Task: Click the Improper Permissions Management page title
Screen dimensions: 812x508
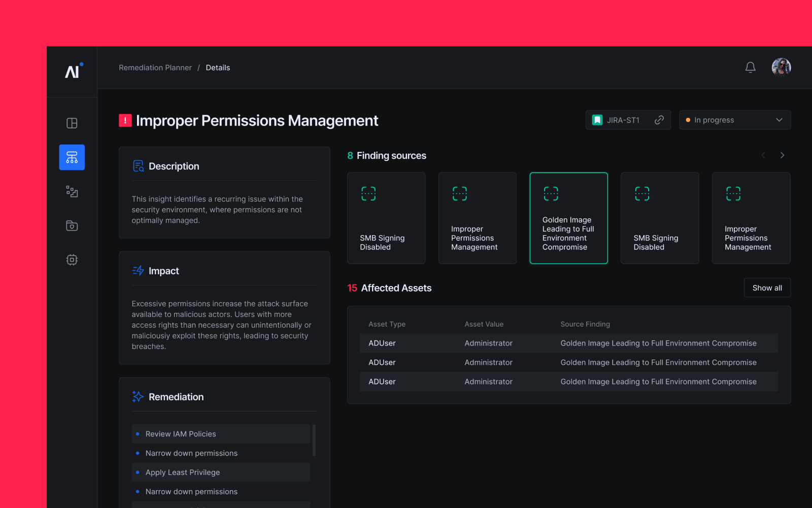Action: (257, 120)
